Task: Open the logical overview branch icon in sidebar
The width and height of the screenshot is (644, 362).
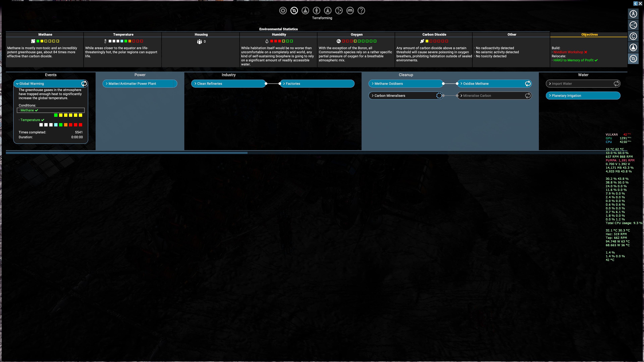Action: point(633,25)
